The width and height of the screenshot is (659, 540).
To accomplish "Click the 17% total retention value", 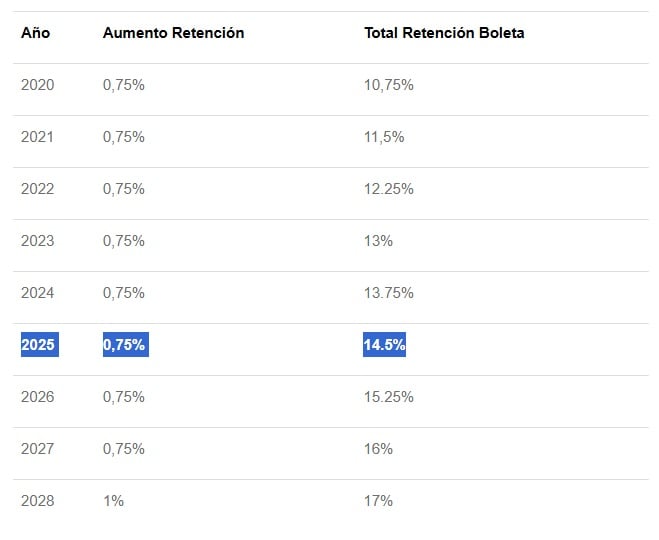I will click(x=378, y=501).
